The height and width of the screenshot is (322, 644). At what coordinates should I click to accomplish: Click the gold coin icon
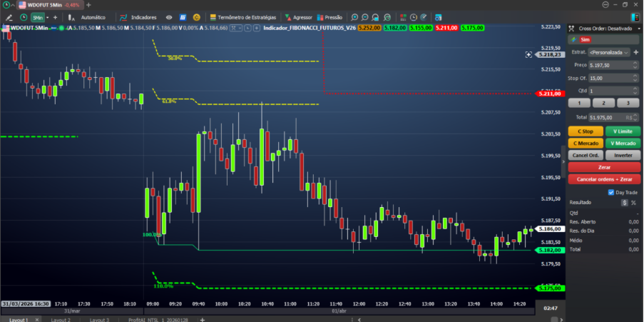[x=197, y=18]
